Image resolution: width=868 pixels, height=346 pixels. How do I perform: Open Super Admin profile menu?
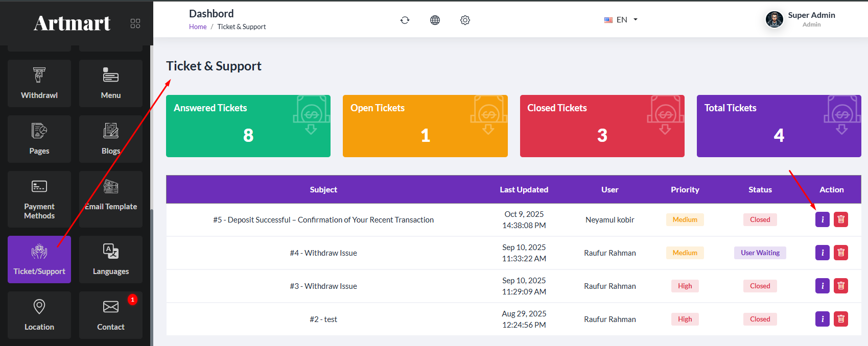tap(801, 19)
